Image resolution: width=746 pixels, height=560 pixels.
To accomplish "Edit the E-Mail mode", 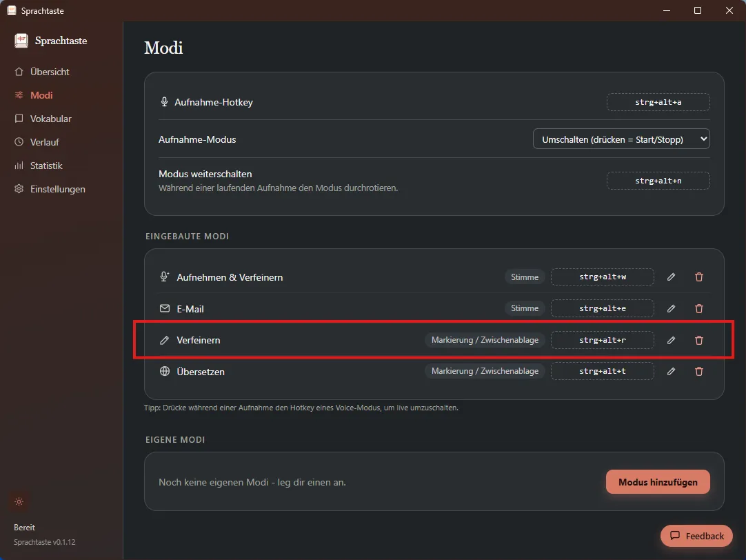I will (671, 308).
